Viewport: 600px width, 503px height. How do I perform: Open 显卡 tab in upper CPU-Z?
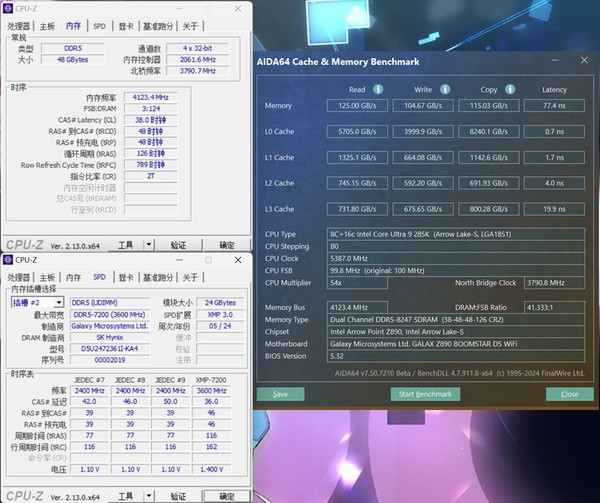[x=126, y=26]
